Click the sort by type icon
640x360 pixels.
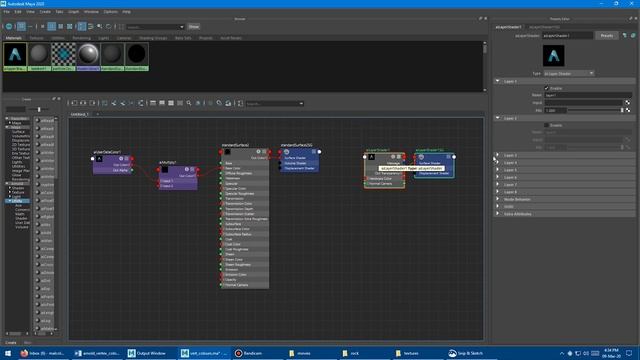[x=91, y=27]
